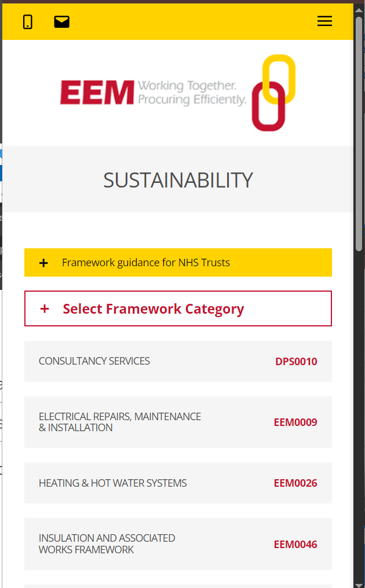Expand Framework guidance for NHS Trusts
The height and width of the screenshot is (588, 365).
pos(146,263)
